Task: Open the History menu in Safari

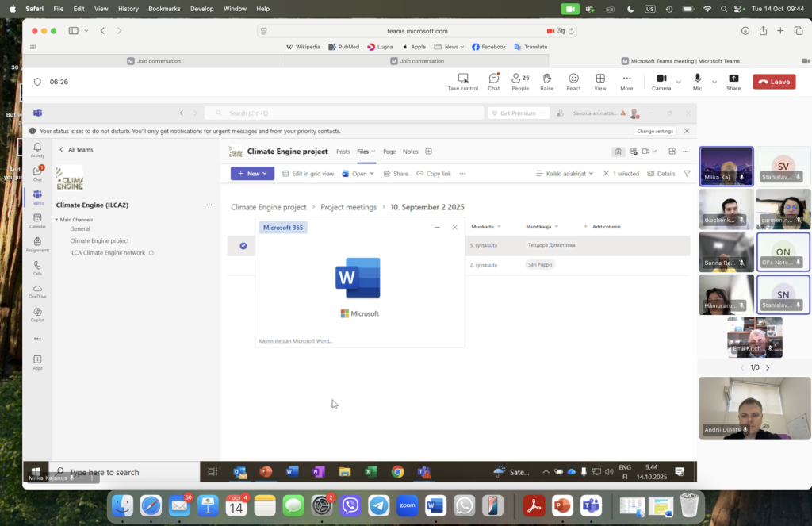Action: tap(128, 9)
